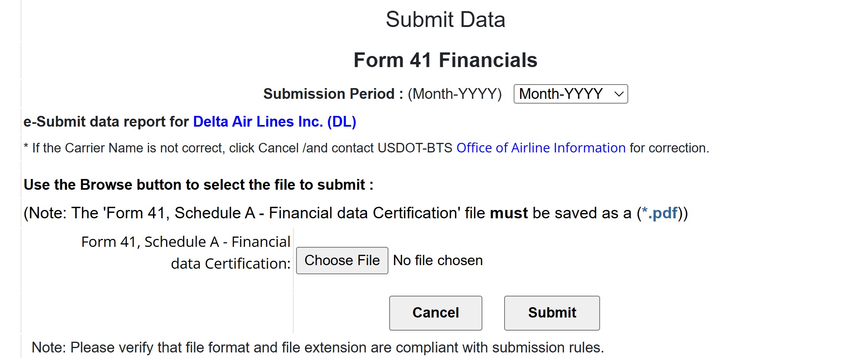
Task: Click the Browse button instruction text
Action: tap(198, 185)
